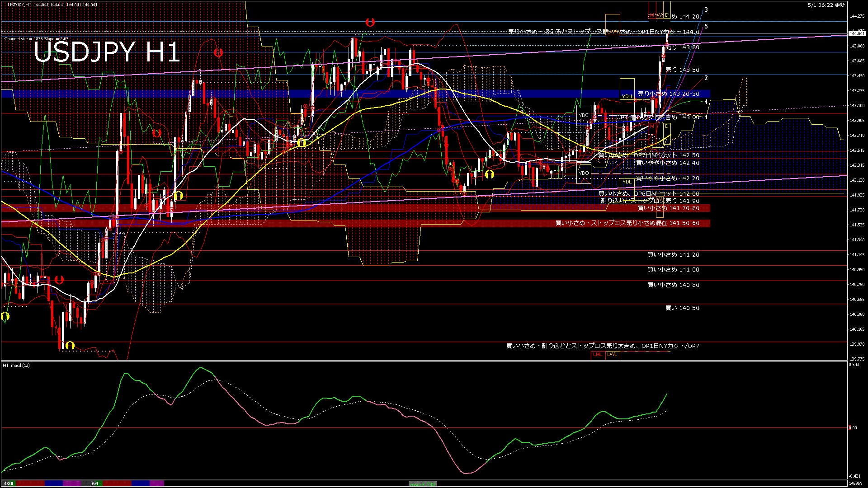The width and height of the screenshot is (868, 488).
Task: Click the '買い 140.50' label
Action: pos(682,308)
